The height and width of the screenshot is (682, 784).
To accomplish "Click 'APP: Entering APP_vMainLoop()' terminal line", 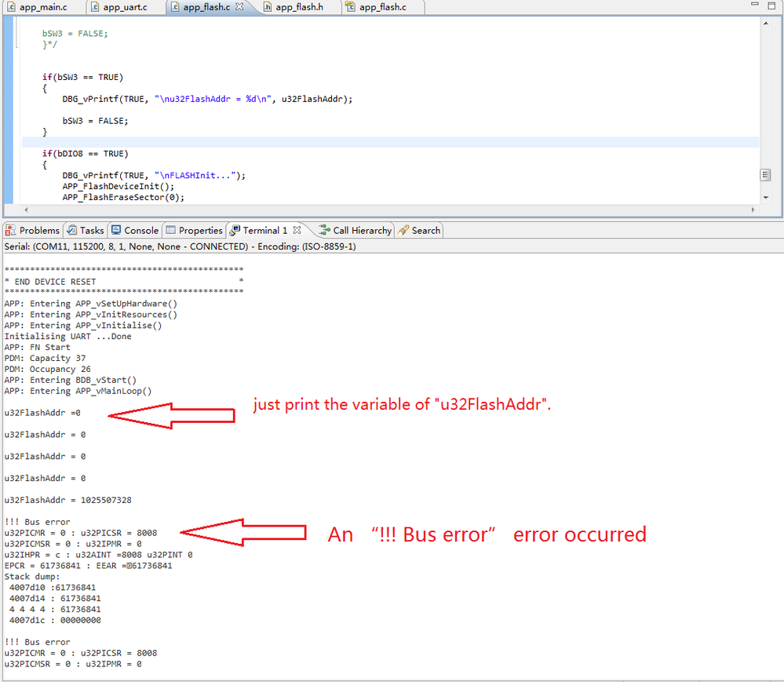I will click(x=78, y=391).
